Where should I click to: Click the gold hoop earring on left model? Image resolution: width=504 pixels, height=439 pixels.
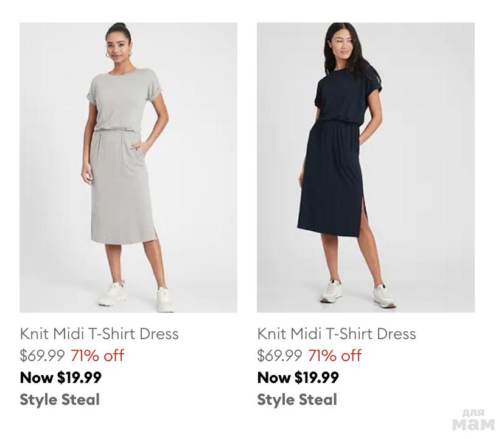(108, 55)
